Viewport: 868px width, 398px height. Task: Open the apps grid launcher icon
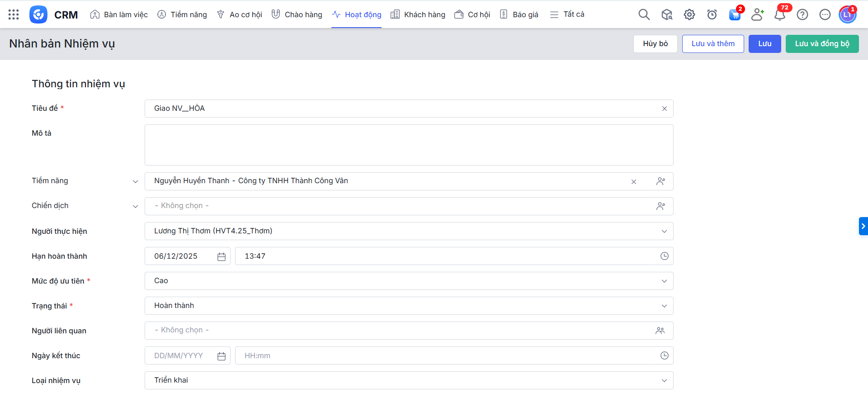[x=14, y=14]
